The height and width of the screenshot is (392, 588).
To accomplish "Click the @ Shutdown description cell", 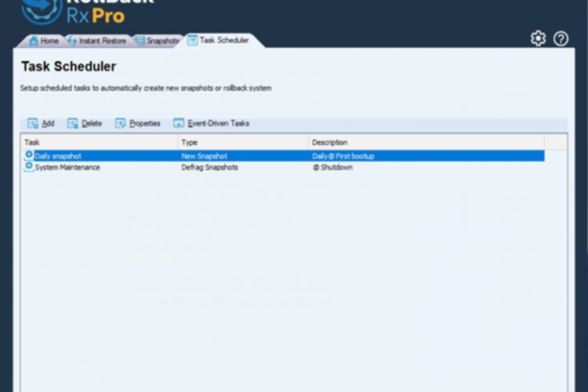I will click(x=332, y=167).
